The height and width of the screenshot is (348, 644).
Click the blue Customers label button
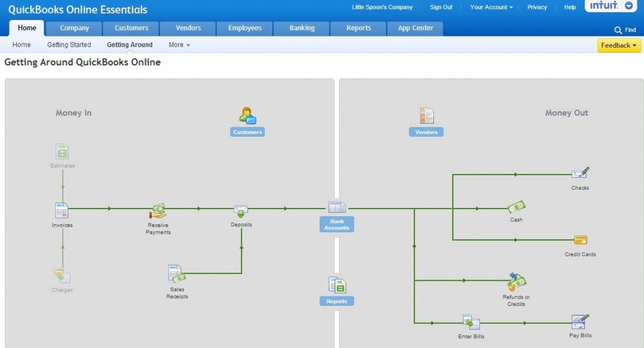pyautogui.click(x=247, y=132)
